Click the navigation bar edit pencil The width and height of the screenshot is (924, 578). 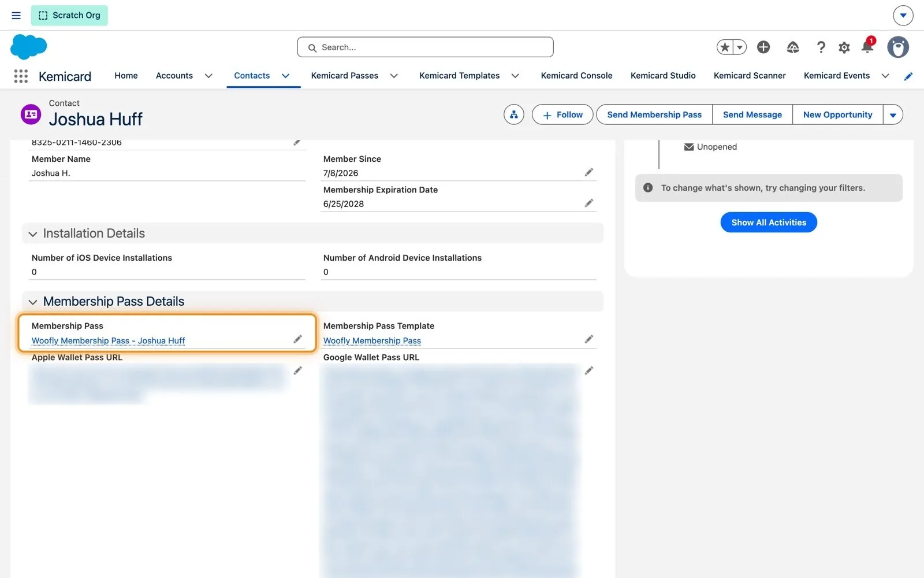coord(908,76)
